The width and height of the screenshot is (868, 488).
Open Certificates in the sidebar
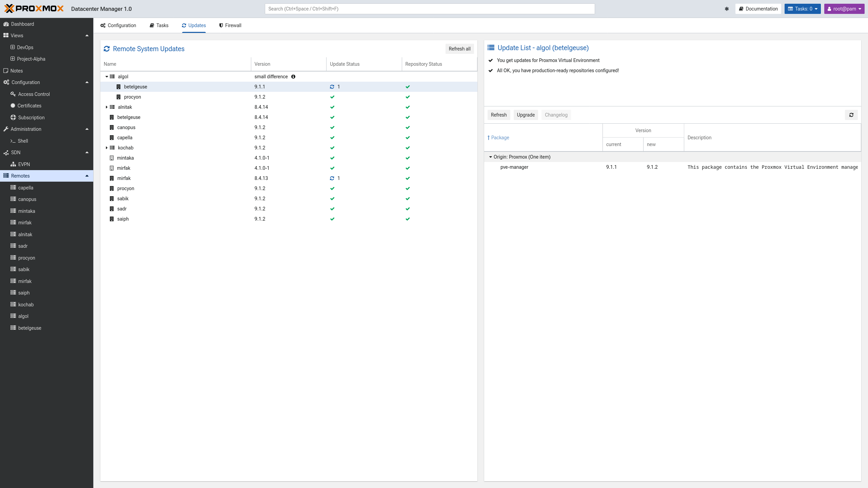click(29, 106)
